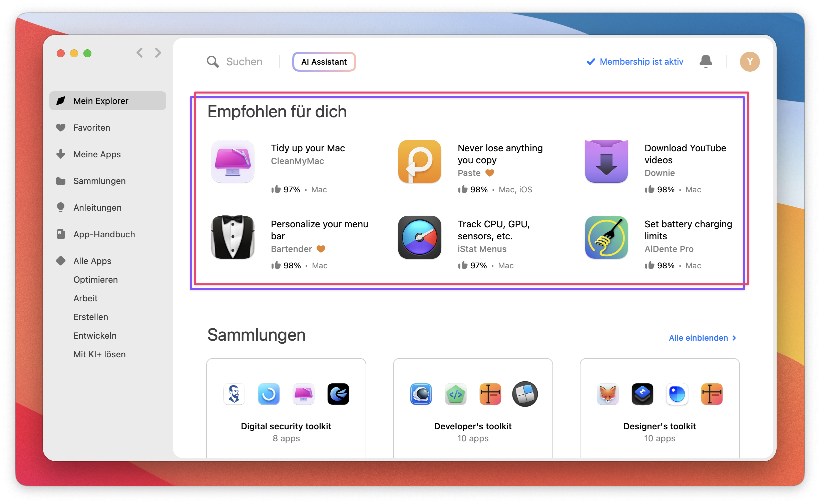Click the App-Handbuch book icon
Screen dimensions: 820x504
pos(61,234)
